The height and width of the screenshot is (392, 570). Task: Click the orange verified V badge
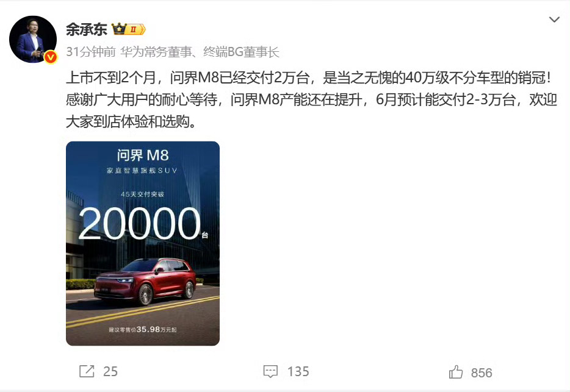click(51, 57)
